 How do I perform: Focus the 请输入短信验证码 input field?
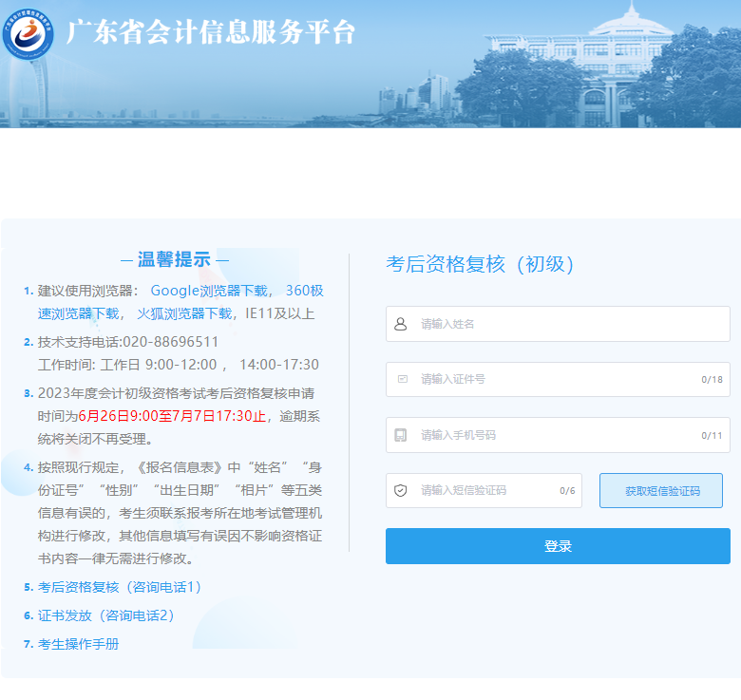(x=484, y=491)
